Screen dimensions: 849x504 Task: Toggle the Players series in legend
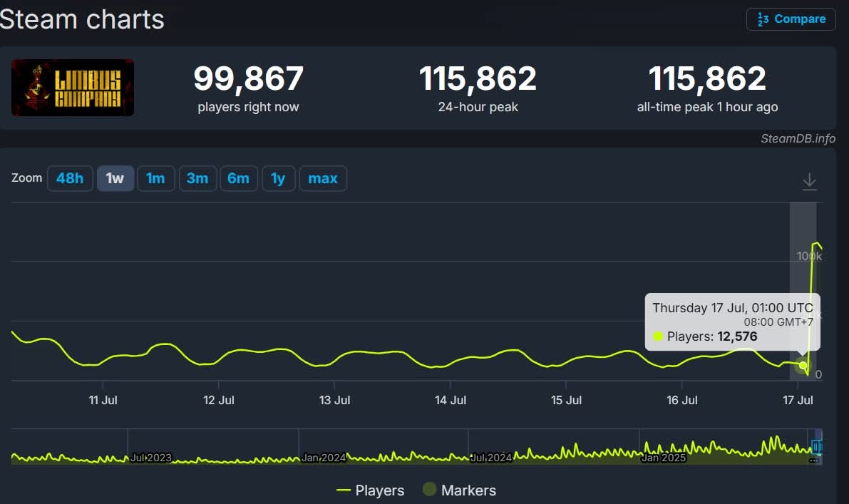(371, 490)
